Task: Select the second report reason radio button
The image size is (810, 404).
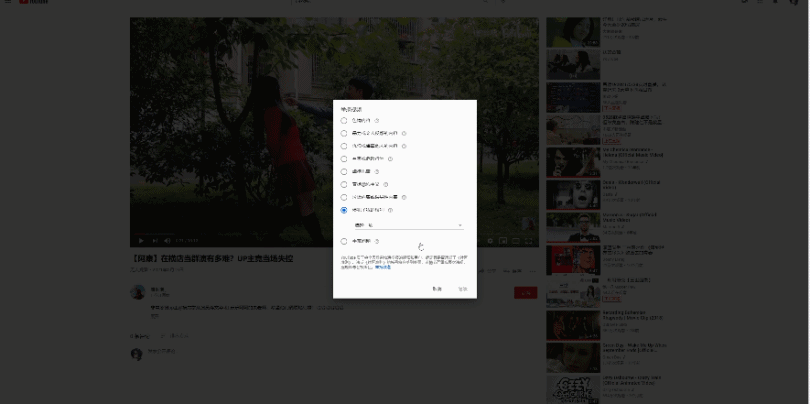Action: (x=344, y=133)
